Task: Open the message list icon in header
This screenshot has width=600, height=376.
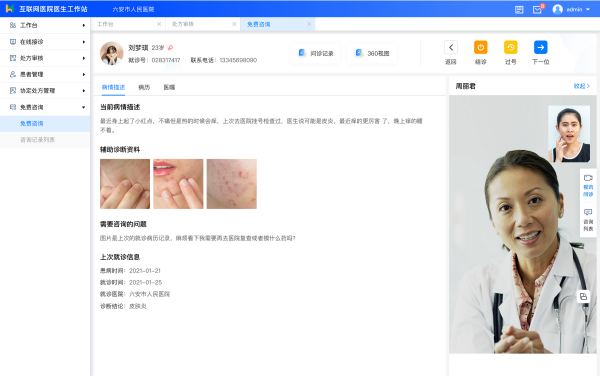Action: [x=519, y=10]
